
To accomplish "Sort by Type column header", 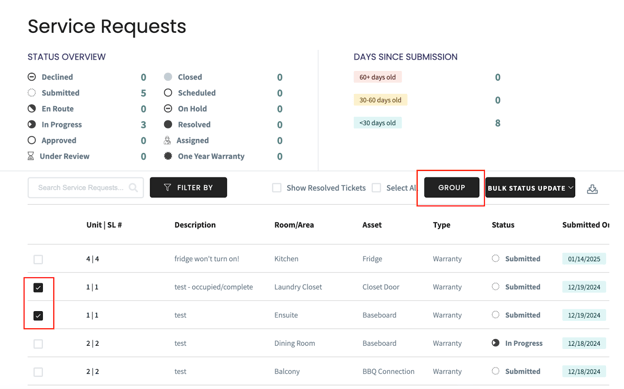I will 441,225.
